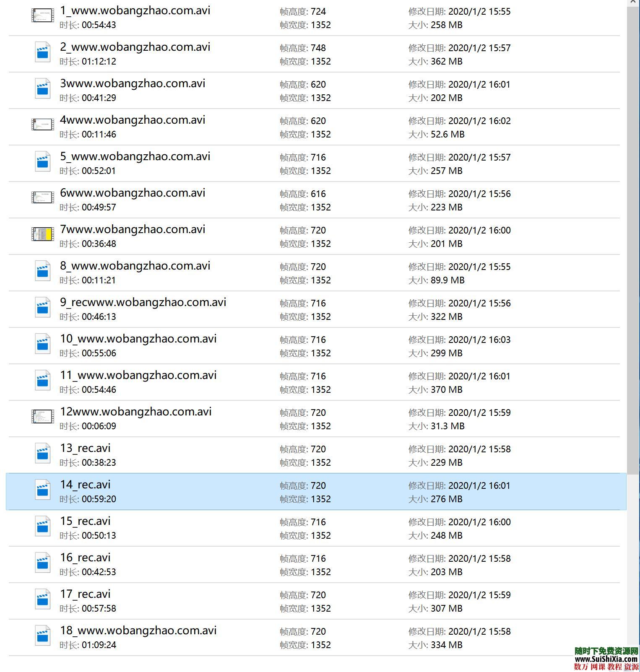Viewport: 640px width, 672px height.
Task: Click the size value 89.9 MB
Action: pos(447,280)
